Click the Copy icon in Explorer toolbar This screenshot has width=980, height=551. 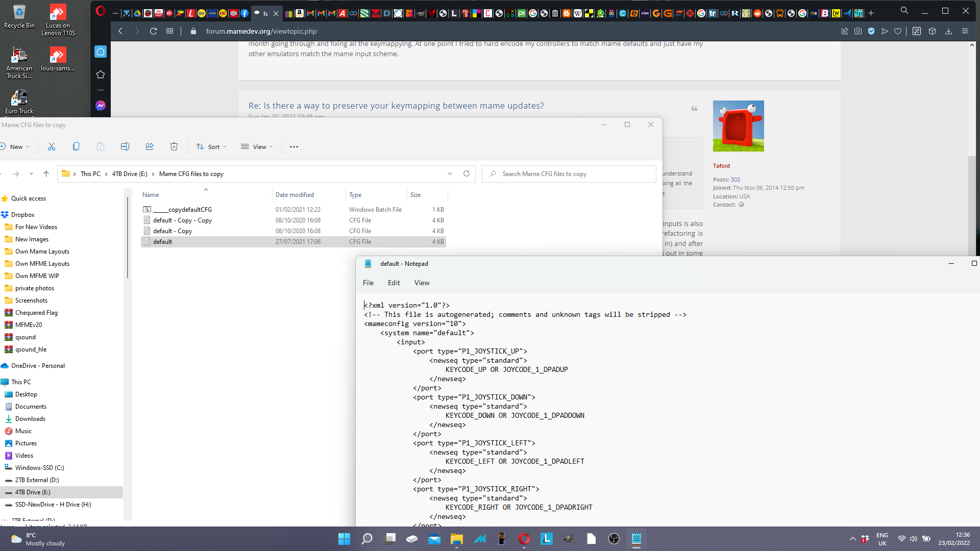click(76, 147)
